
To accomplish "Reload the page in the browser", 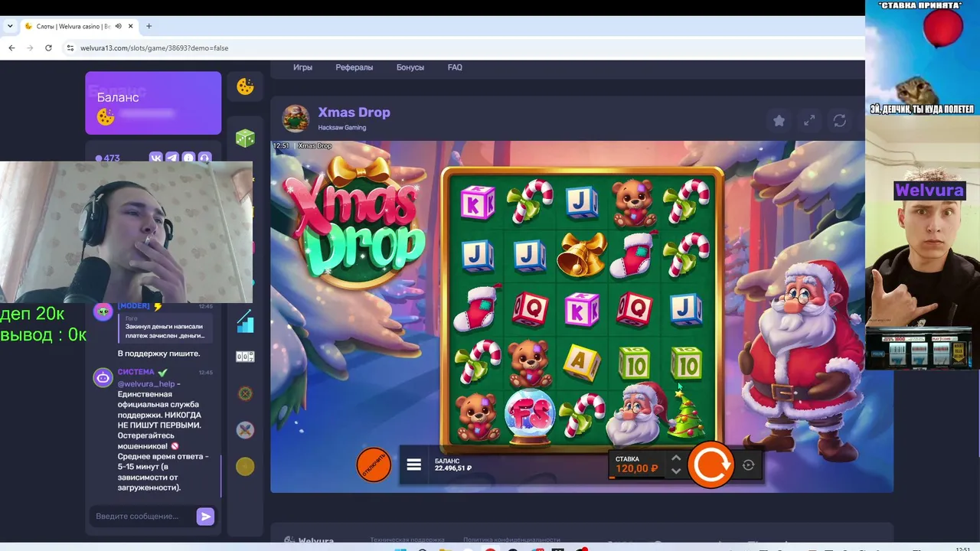I will click(x=48, y=47).
